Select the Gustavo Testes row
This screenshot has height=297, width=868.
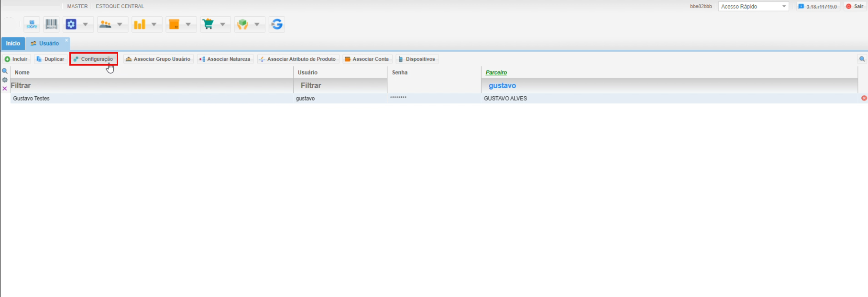143,99
